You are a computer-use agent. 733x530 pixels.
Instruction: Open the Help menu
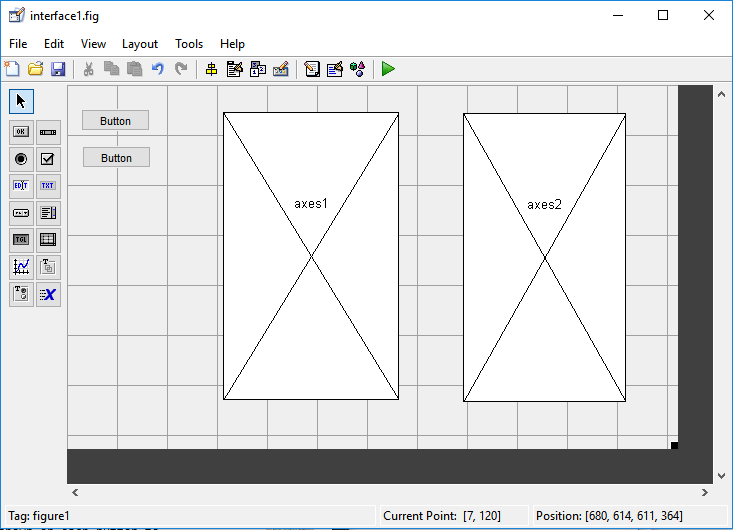tap(232, 44)
